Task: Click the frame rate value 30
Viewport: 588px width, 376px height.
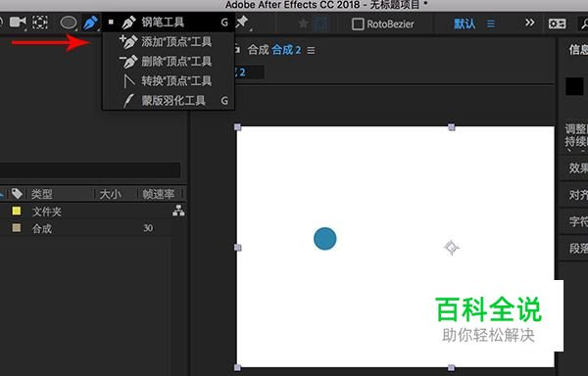Action: coord(148,228)
